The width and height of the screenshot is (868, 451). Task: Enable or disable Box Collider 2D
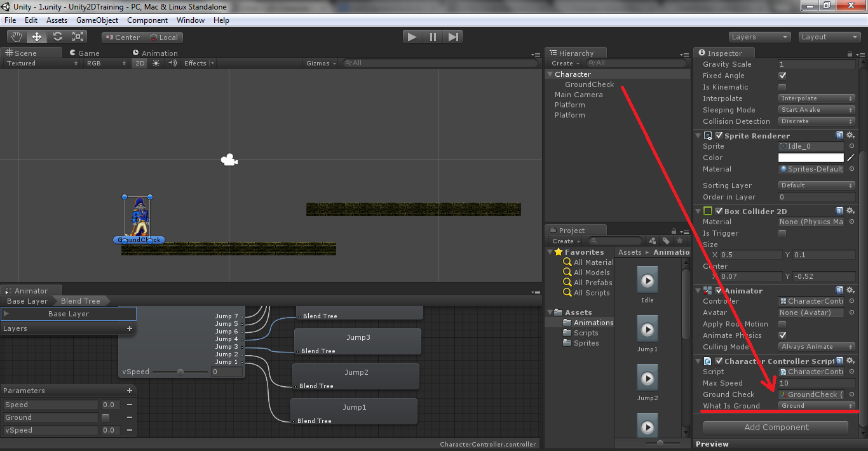(719, 211)
